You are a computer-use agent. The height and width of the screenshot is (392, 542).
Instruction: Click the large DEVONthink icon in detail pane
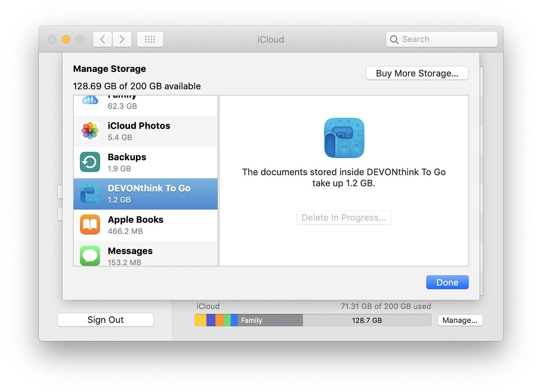pyautogui.click(x=344, y=138)
